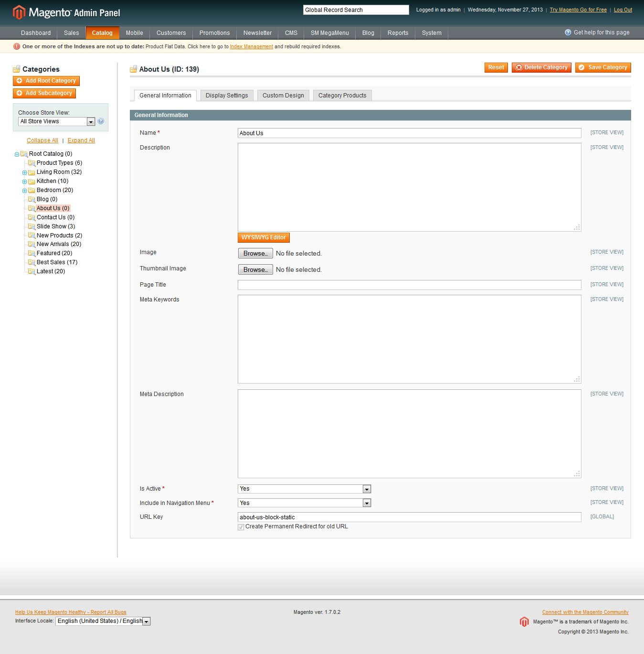This screenshot has height=654, width=644.
Task: Click the Categories heading folder icon
Action: [x=17, y=69]
